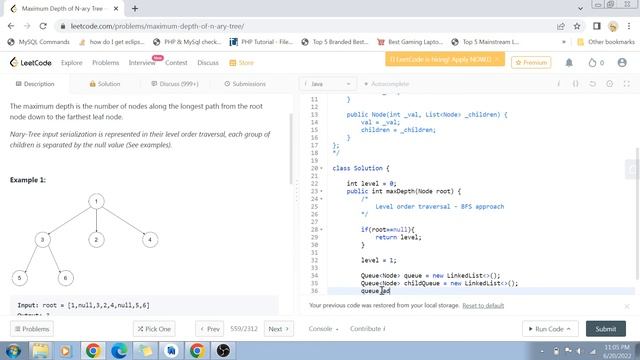Toggle Autocomplete option

386,84
